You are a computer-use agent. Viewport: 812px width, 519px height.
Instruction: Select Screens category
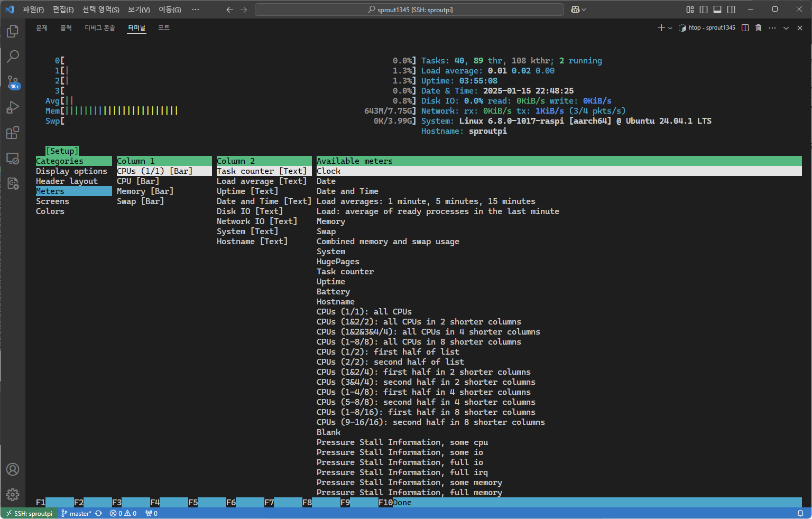pyautogui.click(x=52, y=201)
